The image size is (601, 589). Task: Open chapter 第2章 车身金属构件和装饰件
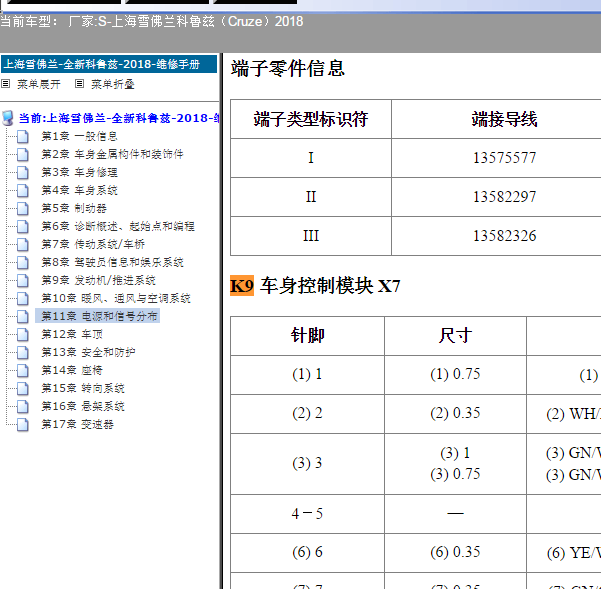(x=112, y=154)
